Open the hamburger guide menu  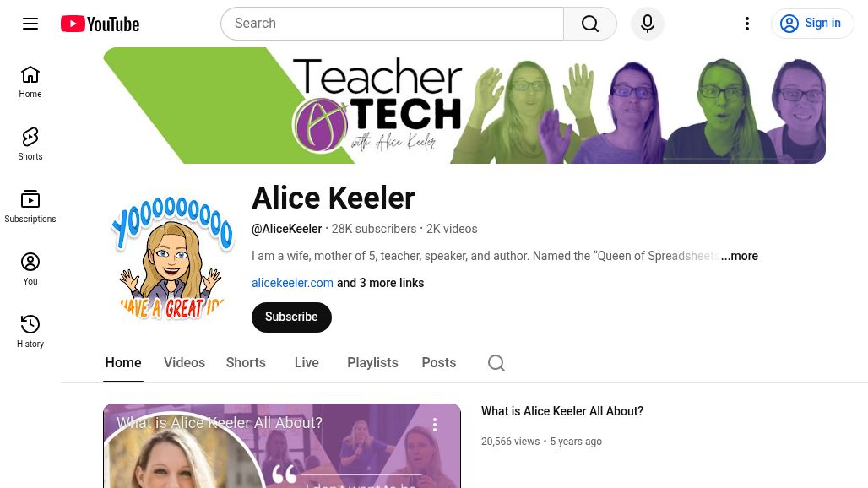click(30, 24)
